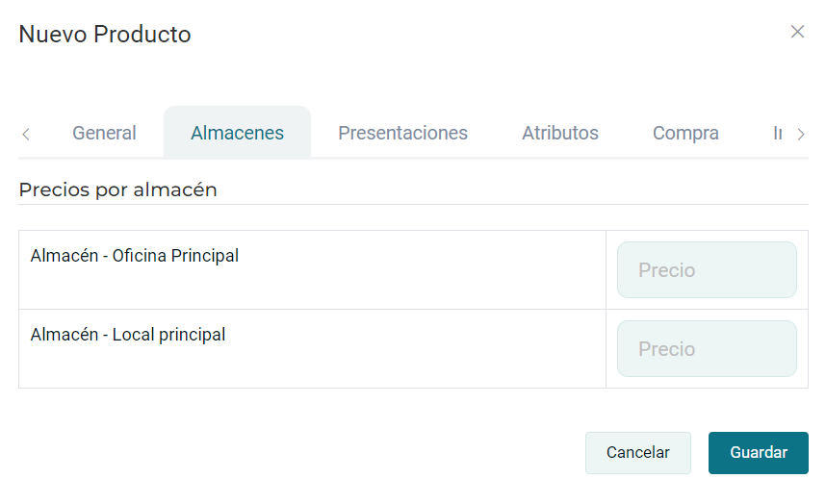Open the Presentaciones tab

[403, 133]
